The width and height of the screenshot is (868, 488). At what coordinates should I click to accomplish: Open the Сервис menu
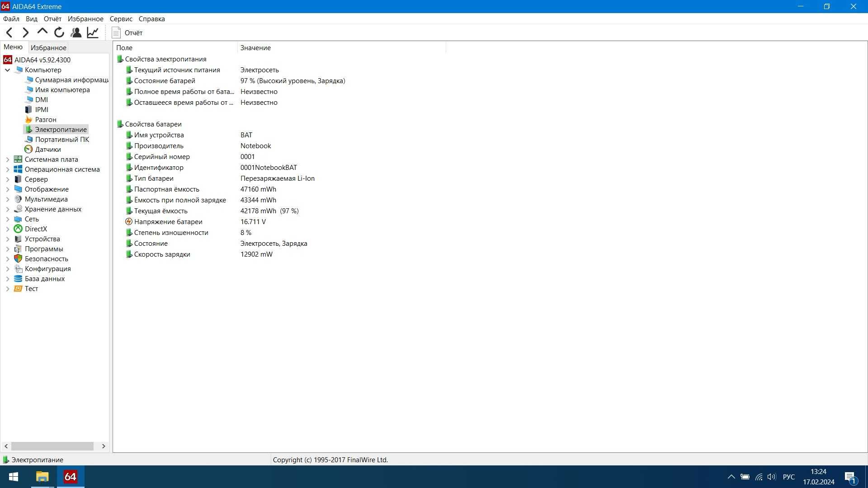(121, 19)
